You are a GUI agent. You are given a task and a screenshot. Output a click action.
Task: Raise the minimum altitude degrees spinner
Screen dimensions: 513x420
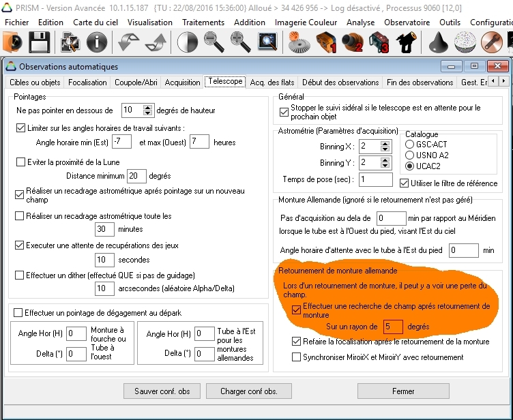[x=148, y=106]
